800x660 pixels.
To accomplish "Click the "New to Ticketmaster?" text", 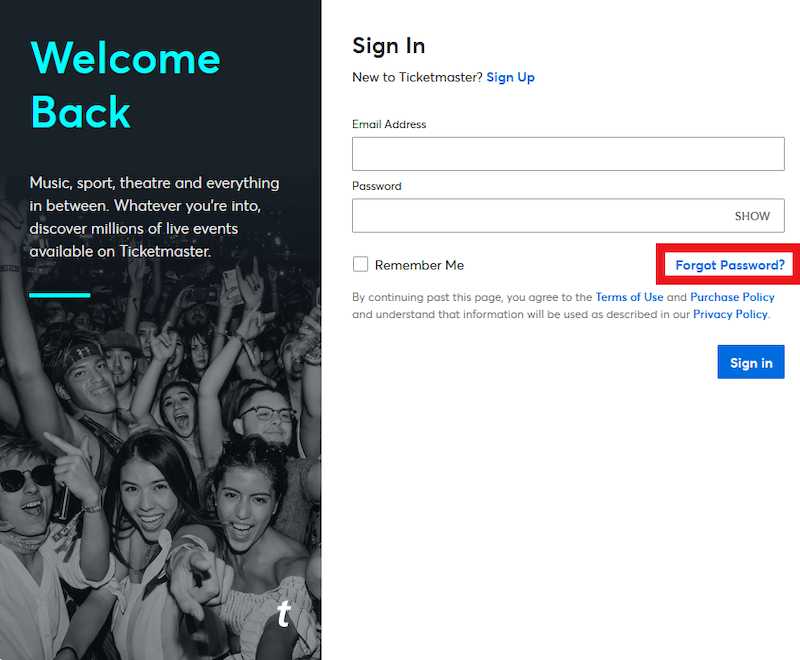I will 417,77.
